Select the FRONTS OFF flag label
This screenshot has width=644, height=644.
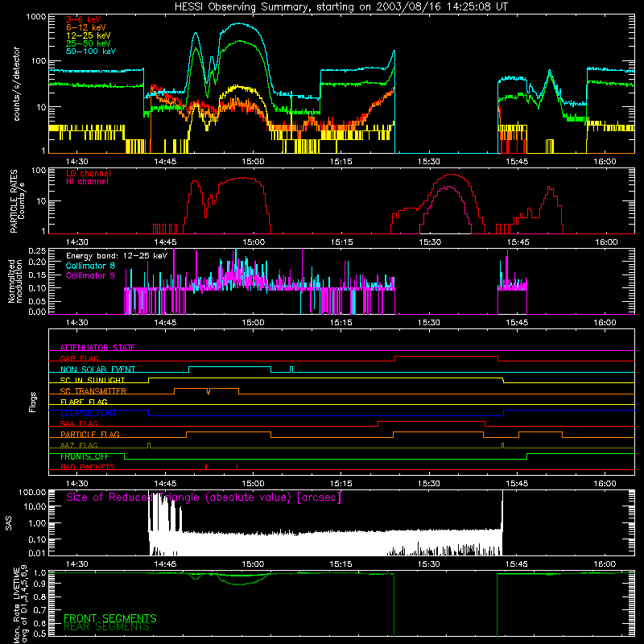tap(85, 456)
